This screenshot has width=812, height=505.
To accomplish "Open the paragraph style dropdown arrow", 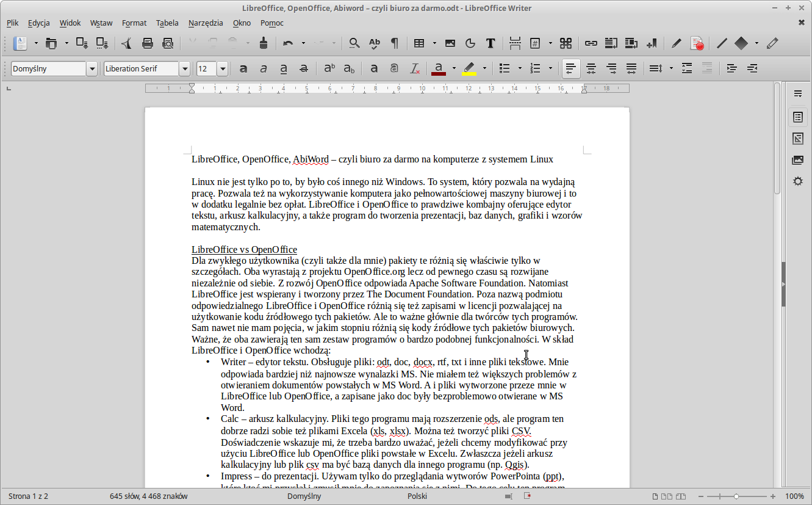I will coord(92,69).
